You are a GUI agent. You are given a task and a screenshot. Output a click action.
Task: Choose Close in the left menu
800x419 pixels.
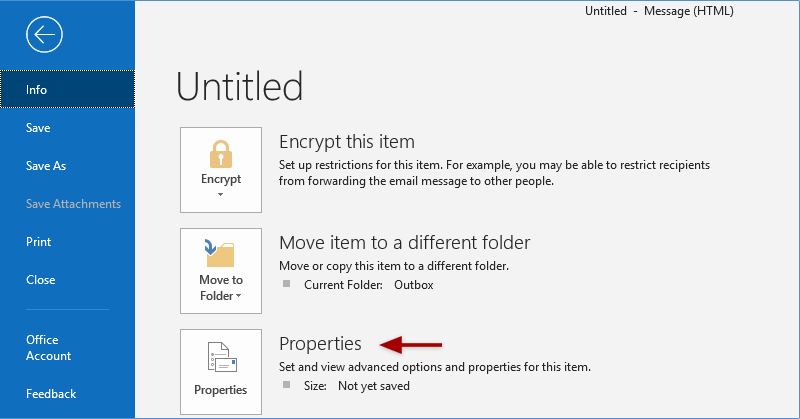[40, 280]
